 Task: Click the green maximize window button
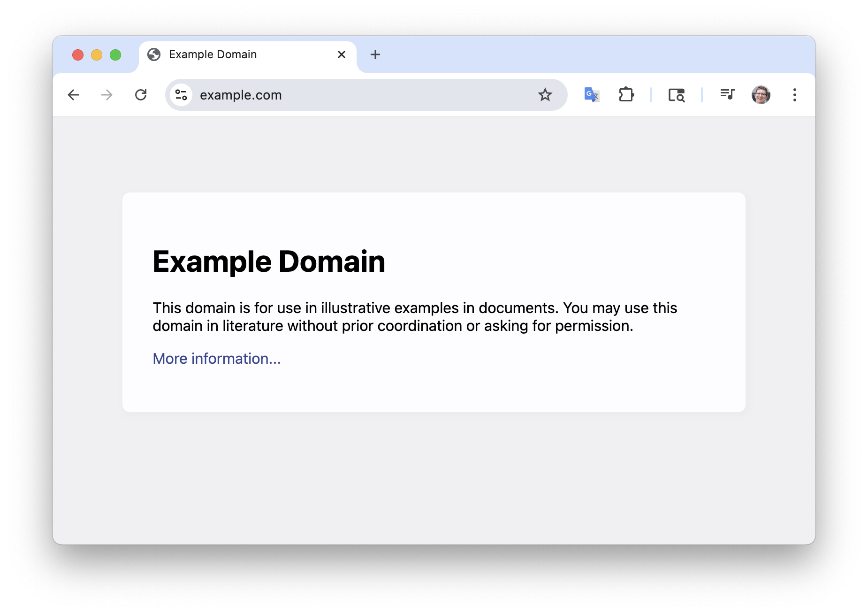[x=115, y=55]
